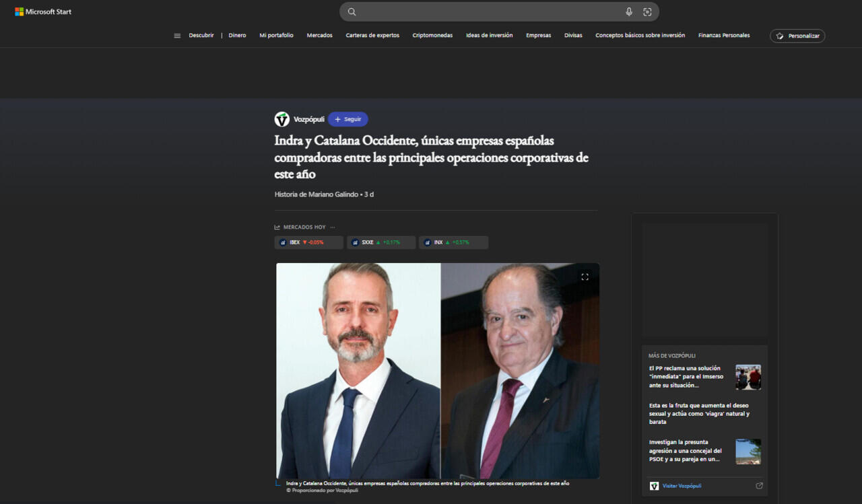
Task: Go to the Criptomonedas tab
Action: [432, 36]
